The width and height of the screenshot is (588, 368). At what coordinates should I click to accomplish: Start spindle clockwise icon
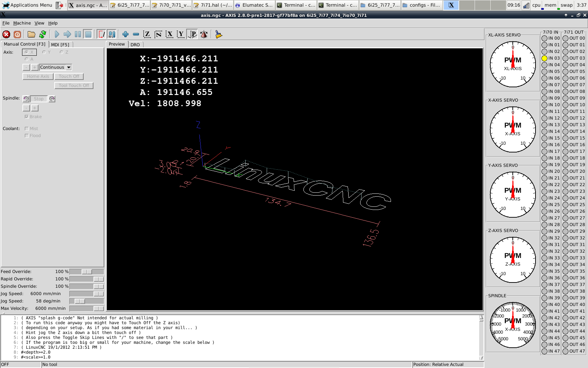pos(52,99)
